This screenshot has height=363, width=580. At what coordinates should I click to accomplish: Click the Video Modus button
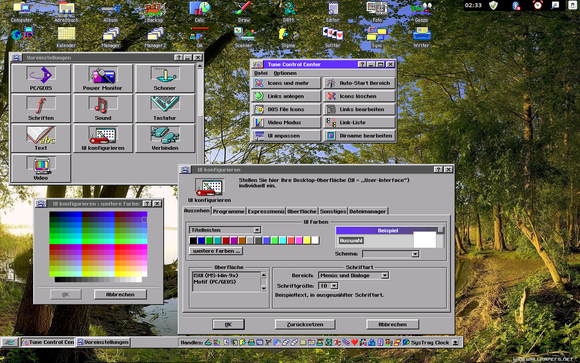tap(286, 122)
